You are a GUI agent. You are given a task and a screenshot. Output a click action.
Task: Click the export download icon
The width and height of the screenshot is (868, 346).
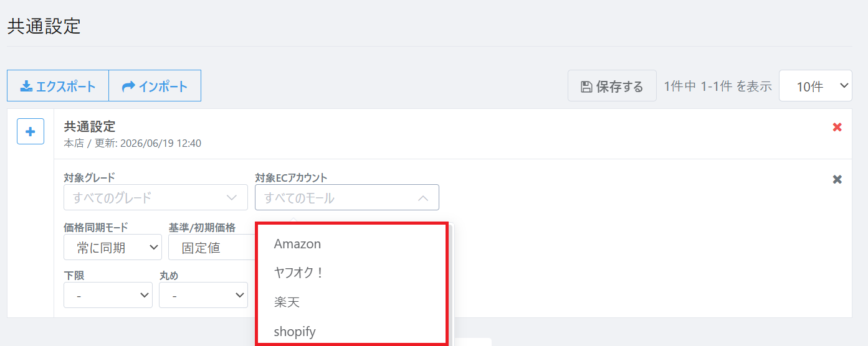tap(26, 86)
